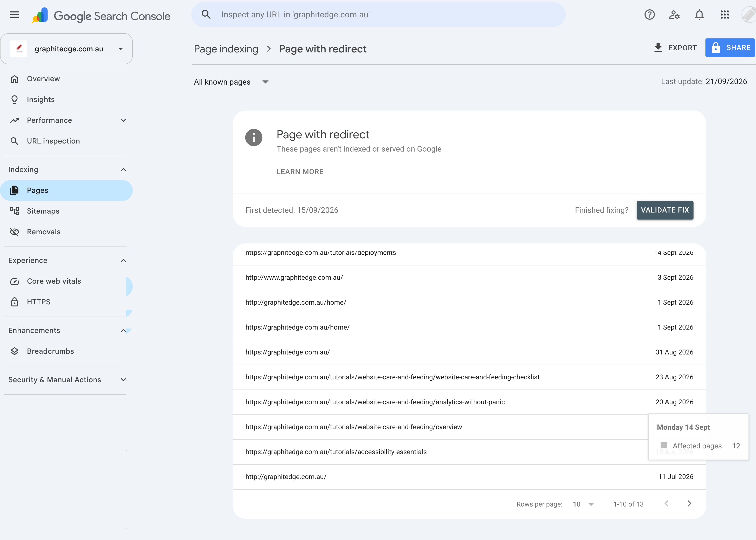
Task: Open URL inspection from sidebar
Action: coord(66,141)
